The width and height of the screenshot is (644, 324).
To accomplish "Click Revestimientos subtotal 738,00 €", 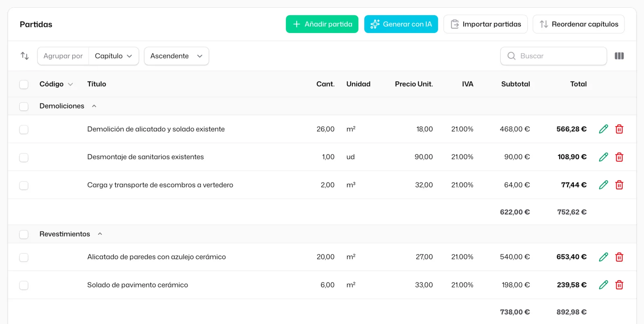I will coord(515,312).
